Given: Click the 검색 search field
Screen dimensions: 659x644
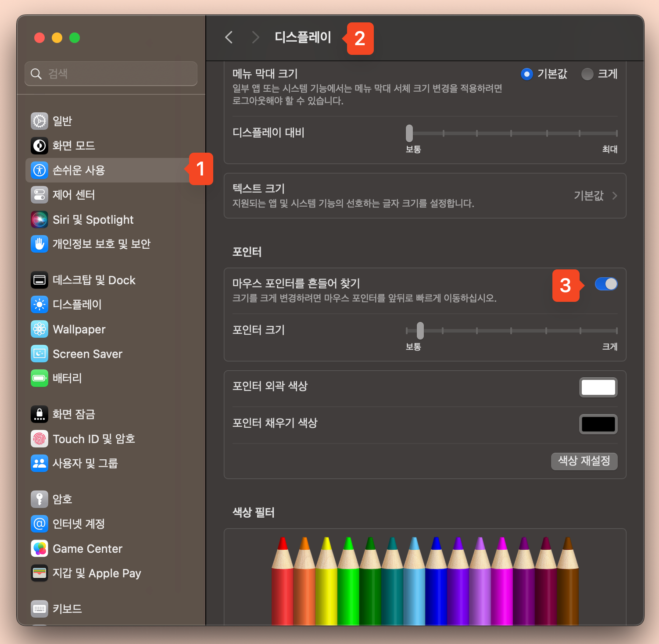Looking at the screenshot, I should [111, 74].
